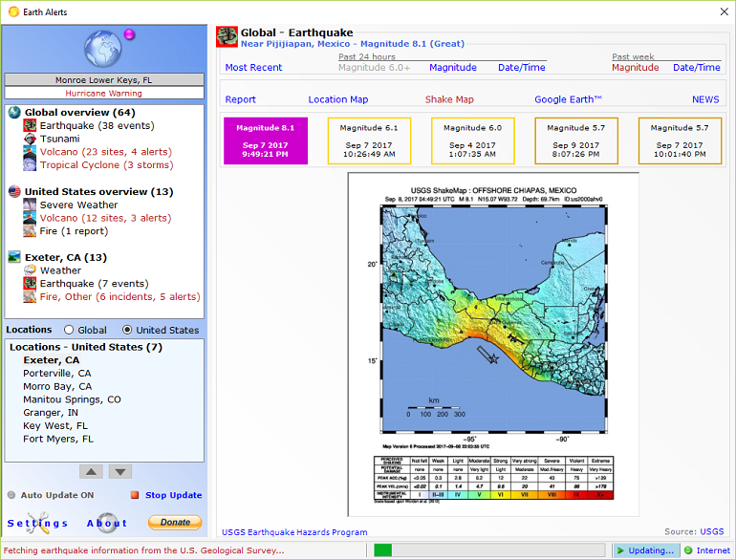Select the Magnitude 8.1 earthquake card

coord(265,140)
